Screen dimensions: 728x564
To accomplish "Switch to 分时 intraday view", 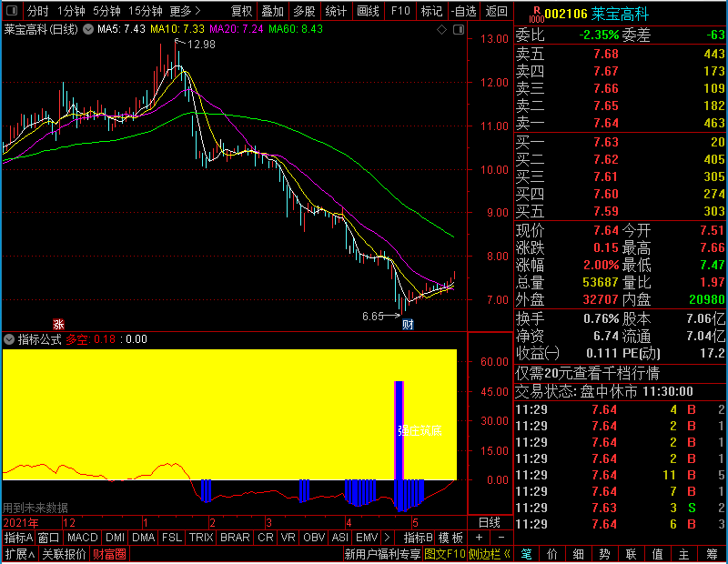I will [37, 11].
